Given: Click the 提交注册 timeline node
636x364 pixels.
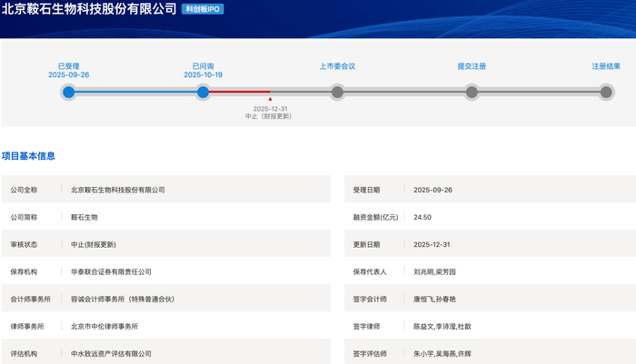Looking at the screenshot, I should [x=472, y=93].
